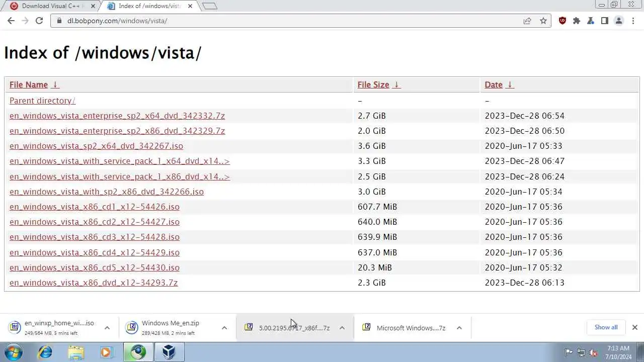This screenshot has height=362, width=644.
Task: Sort the list by Date
Action: point(494,84)
